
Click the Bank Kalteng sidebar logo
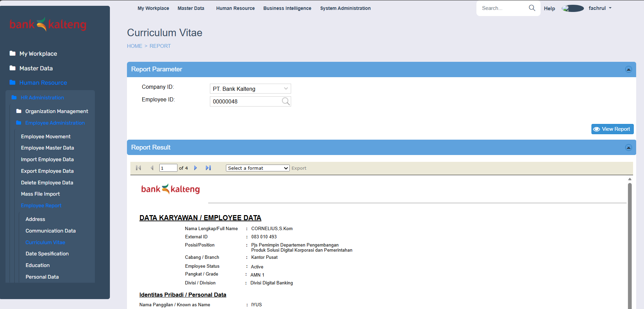(48, 25)
